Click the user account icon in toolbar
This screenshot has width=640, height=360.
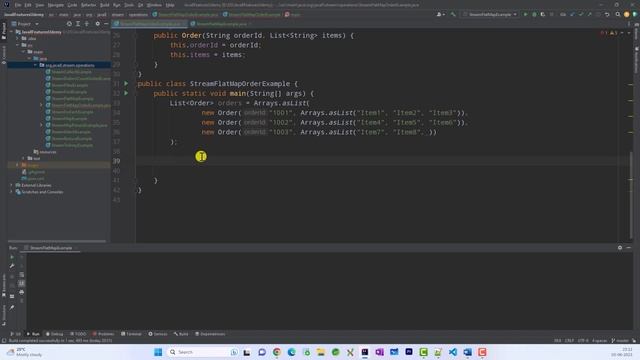(x=440, y=14)
